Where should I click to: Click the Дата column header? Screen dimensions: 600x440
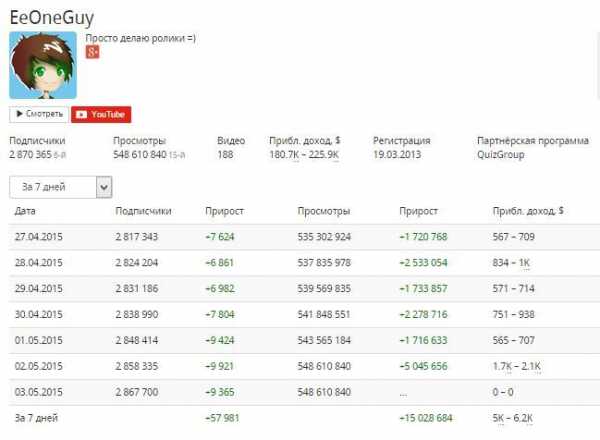pyautogui.click(x=26, y=211)
